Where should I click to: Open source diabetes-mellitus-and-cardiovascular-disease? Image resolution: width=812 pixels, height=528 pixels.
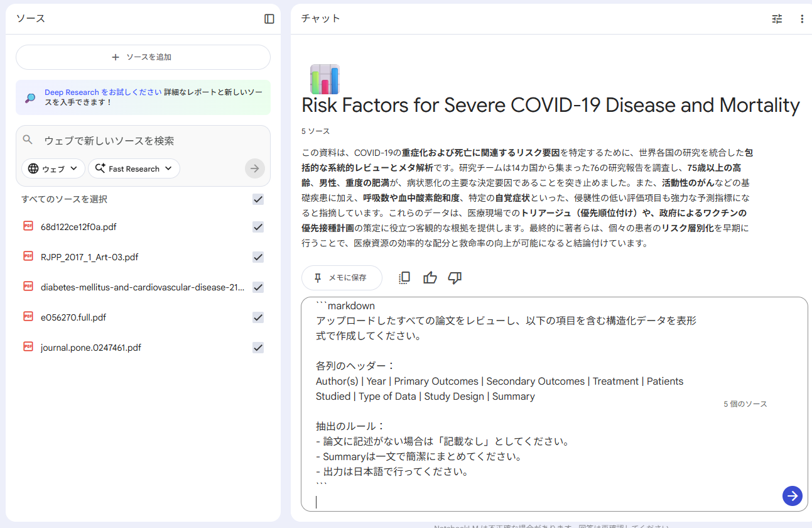[x=143, y=287]
